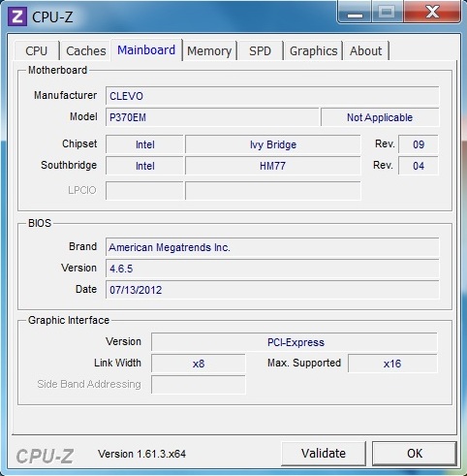
Task: Select the x8 link width value
Action: 199,364
